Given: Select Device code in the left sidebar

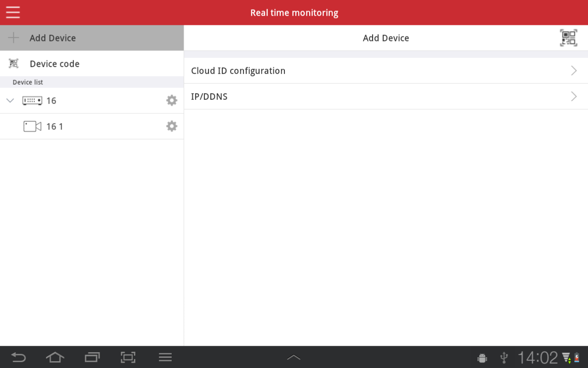Looking at the screenshot, I should click(x=92, y=63).
